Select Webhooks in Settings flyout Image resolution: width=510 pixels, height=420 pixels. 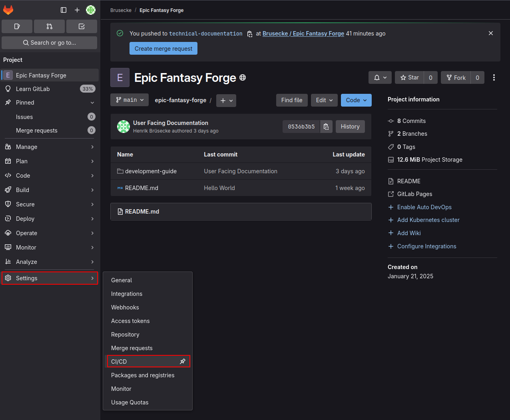pos(147,307)
